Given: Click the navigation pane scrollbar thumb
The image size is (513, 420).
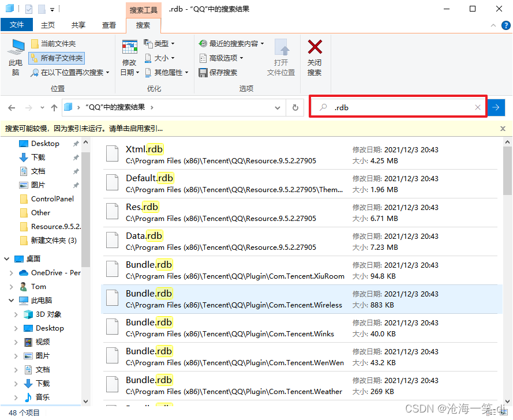Looking at the screenshot, I should [x=86, y=209].
